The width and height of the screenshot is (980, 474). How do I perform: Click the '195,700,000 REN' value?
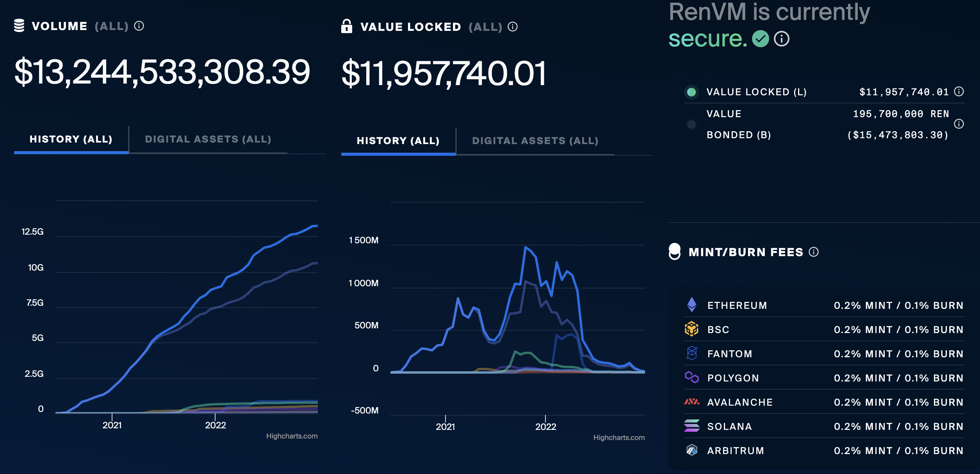tap(901, 114)
